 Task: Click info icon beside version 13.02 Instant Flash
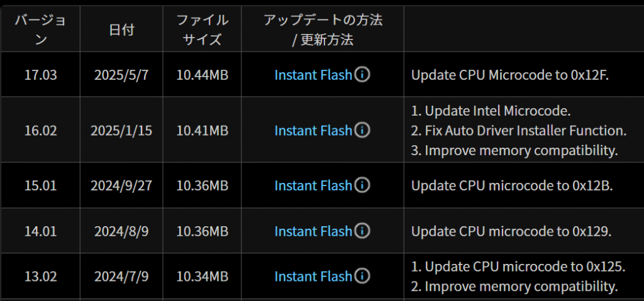click(x=362, y=275)
